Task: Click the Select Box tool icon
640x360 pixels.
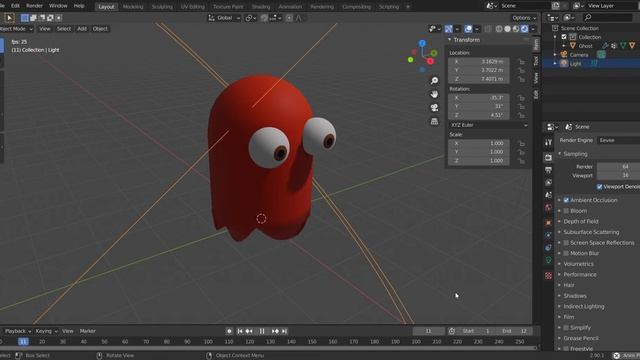Action: [x=9, y=18]
